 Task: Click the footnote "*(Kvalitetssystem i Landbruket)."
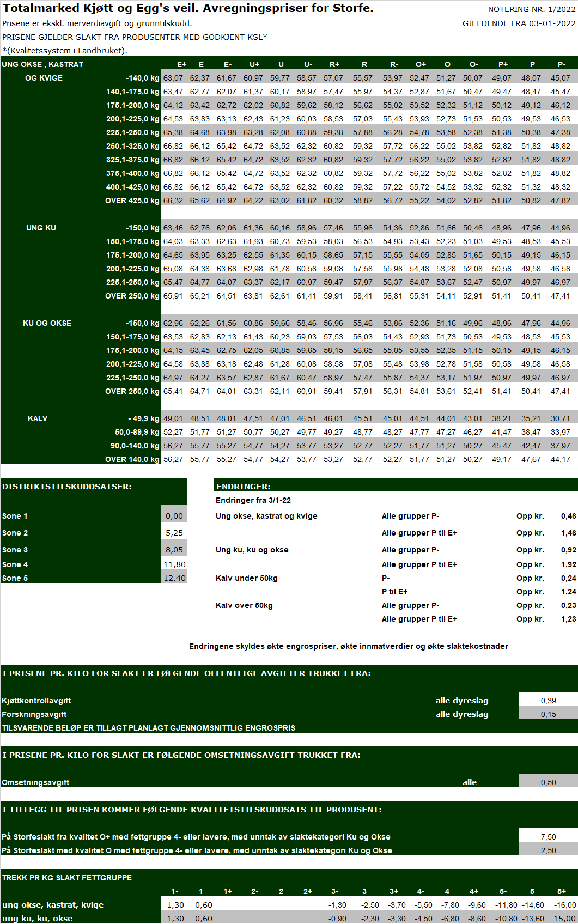point(65,51)
